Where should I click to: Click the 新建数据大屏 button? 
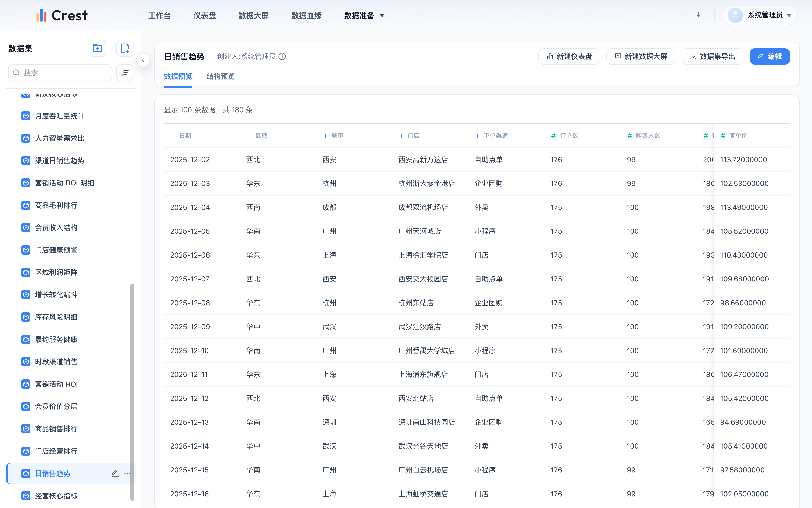640,56
